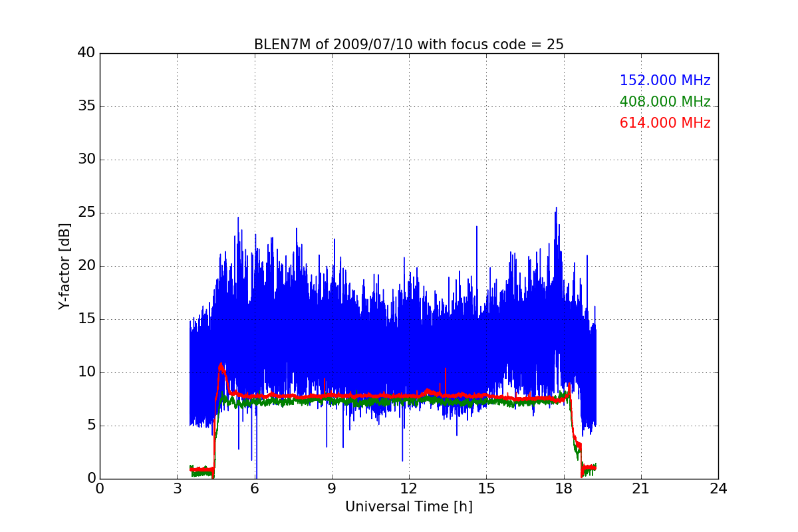This screenshot has width=798, height=532.
Task: Click the x-axis tick value 24
Action: tap(718, 489)
